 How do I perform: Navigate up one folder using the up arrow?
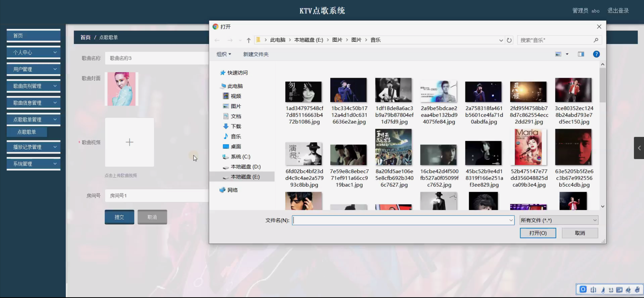248,40
